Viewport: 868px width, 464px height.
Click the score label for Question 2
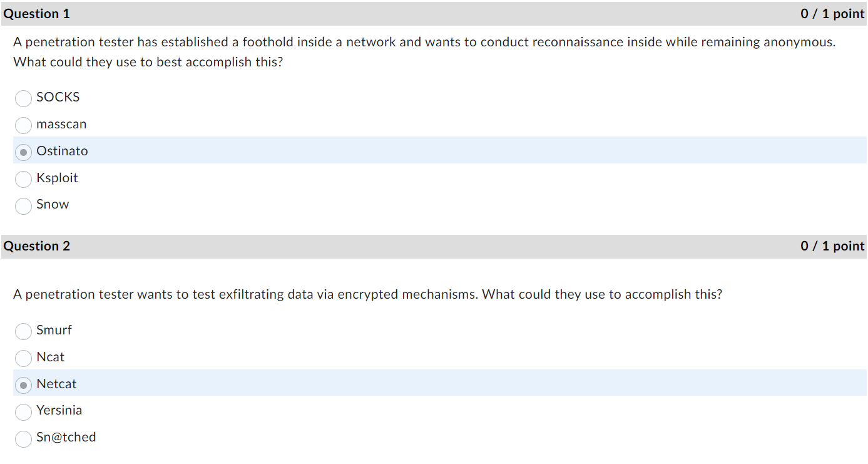coord(832,245)
